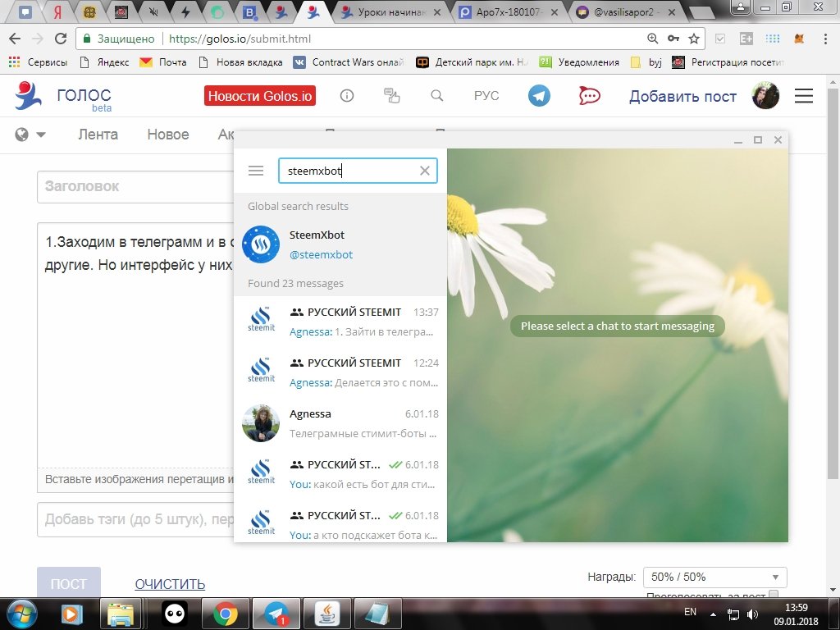Click the Заголовок title field
This screenshot has height=630, width=840.
[135, 186]
